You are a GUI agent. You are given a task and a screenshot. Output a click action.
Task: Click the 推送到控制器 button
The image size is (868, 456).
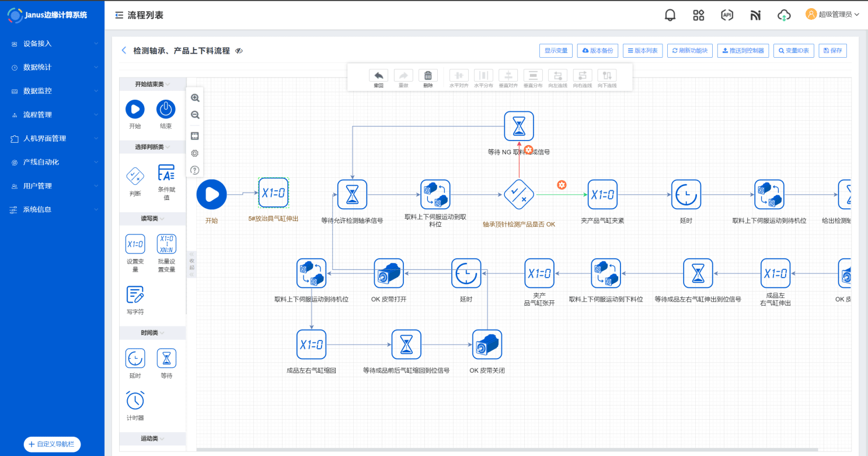pos(742,51)
